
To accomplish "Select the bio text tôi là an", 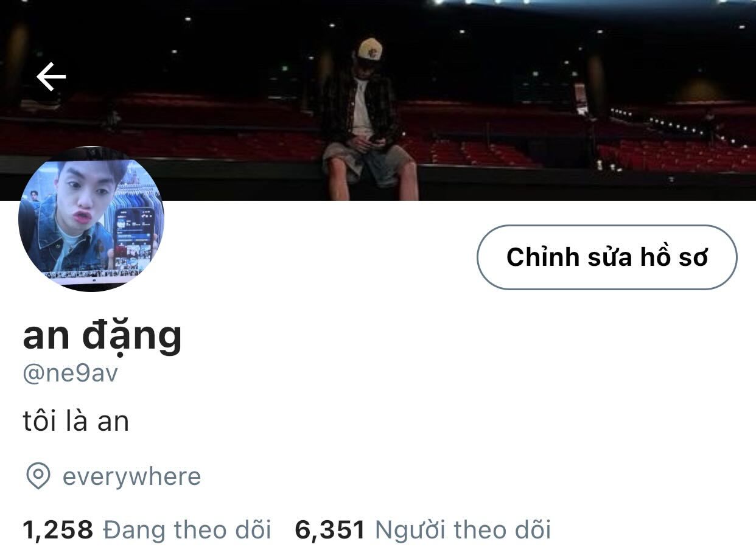I will [76, 421].
